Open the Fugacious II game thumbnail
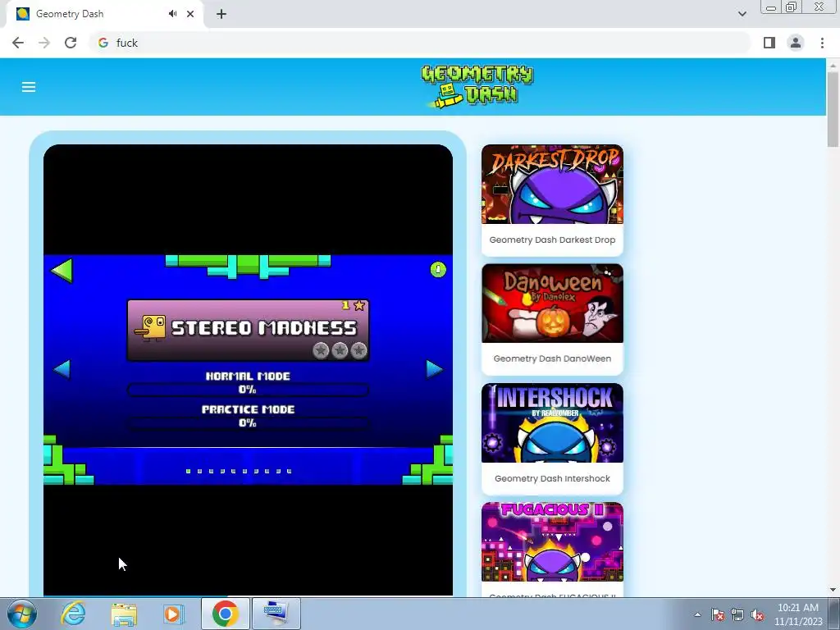This screenshot has width=840, height=630. pyautogui.click(x=552, y=541)
